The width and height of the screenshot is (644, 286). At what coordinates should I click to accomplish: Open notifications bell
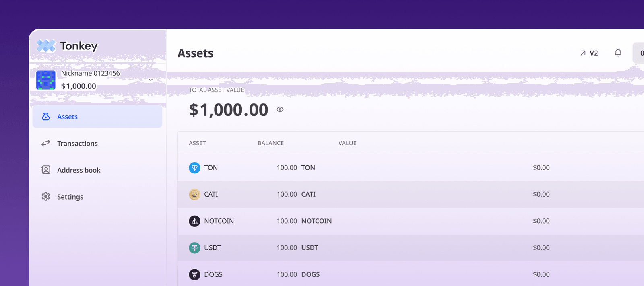(618, 53)
